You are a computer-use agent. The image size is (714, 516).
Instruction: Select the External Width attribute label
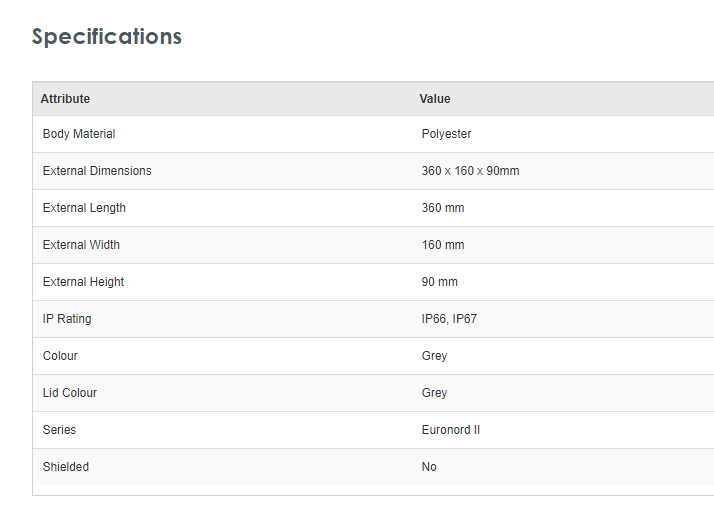click(x=81, y=245)
